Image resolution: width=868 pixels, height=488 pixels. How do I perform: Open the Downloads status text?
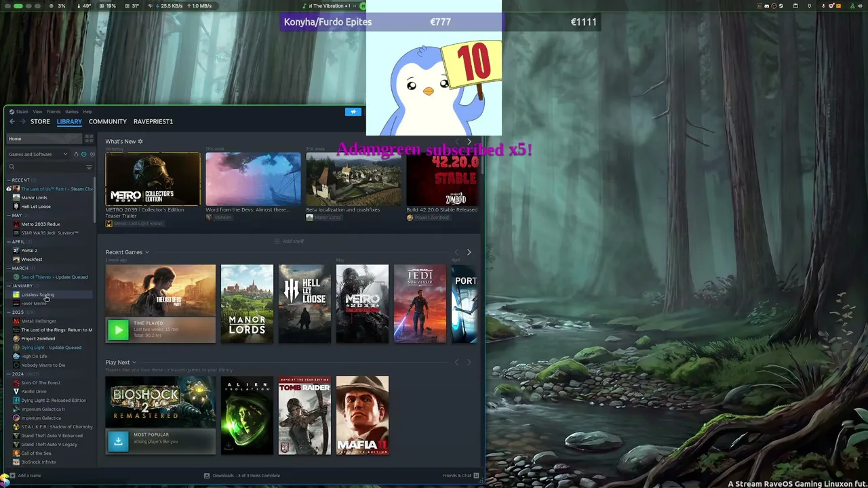pos(246,476)
